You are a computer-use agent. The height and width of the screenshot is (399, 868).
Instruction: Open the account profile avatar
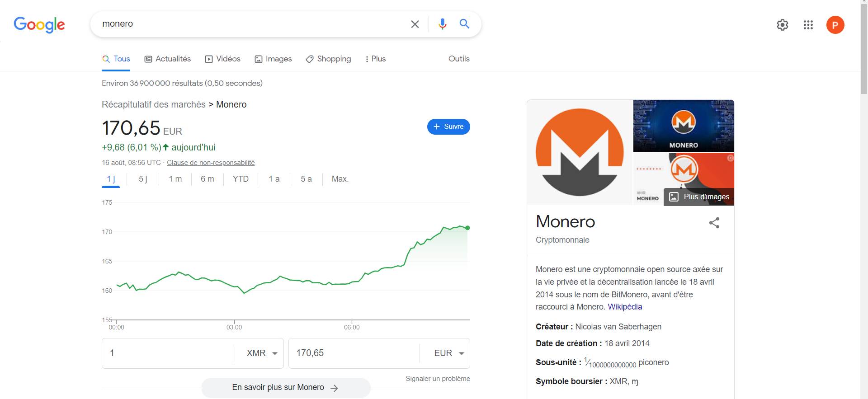point(835,25)
